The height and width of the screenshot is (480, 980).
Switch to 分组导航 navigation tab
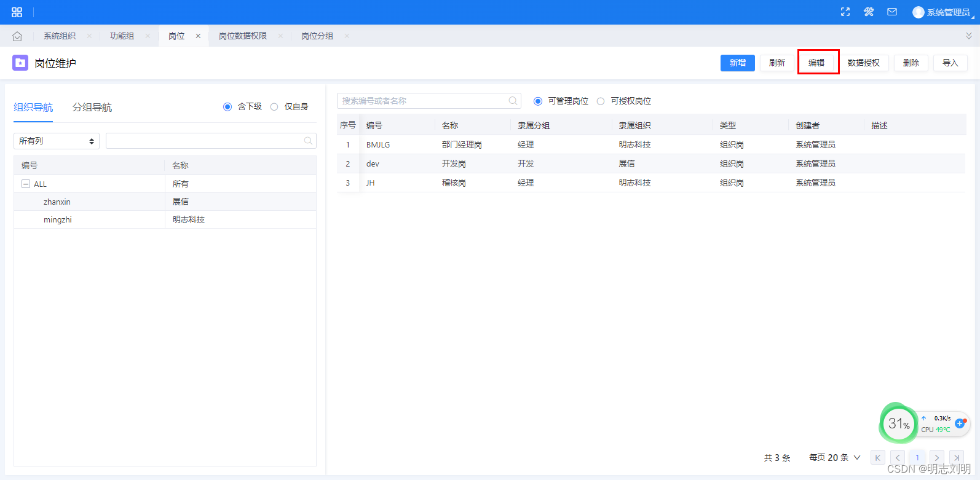click(92, 108)
